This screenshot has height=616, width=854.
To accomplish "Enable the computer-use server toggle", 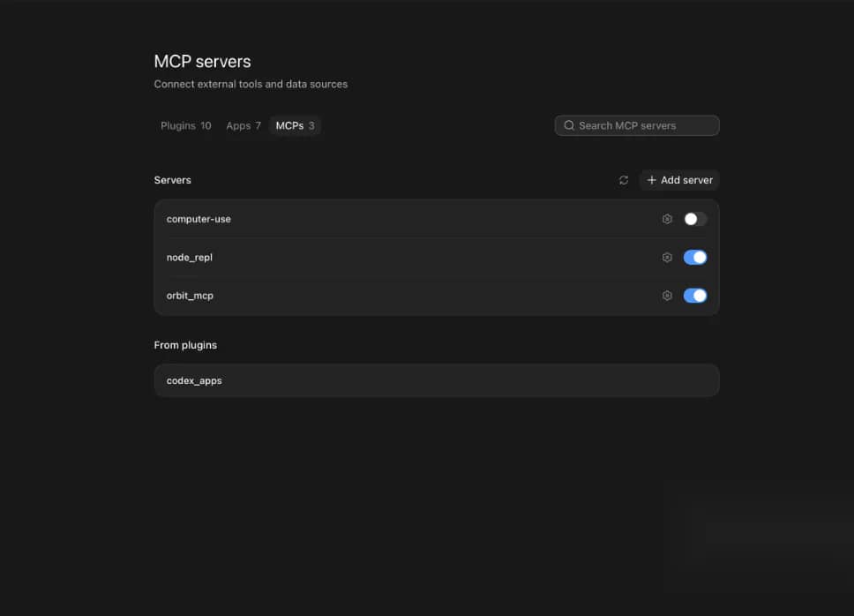I will [695, 219].
